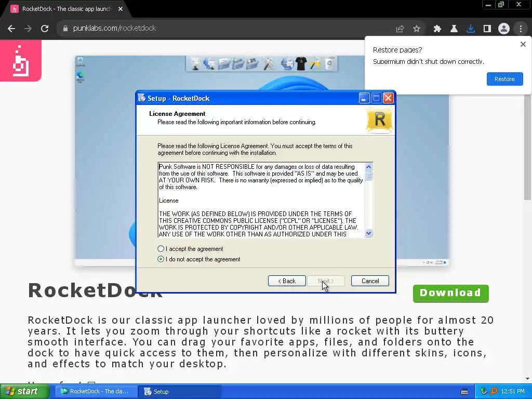
Task: Click the tray magnifier icon
Action: pyautogui.click(x=494, y=392)
